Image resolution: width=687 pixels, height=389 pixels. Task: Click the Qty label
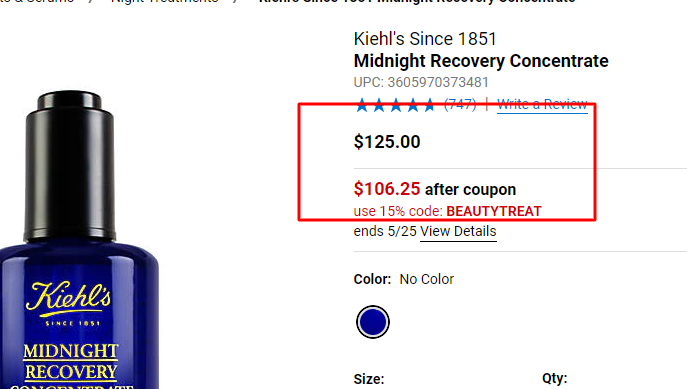click(x=555, y=378)
